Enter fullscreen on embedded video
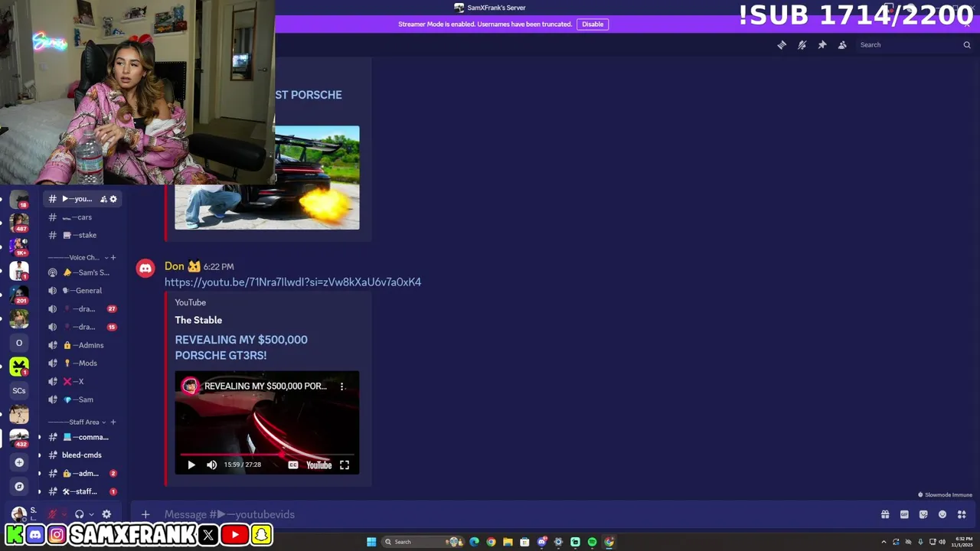The height and width of the screenshot is (551, 980). click(x=345, y=465)
